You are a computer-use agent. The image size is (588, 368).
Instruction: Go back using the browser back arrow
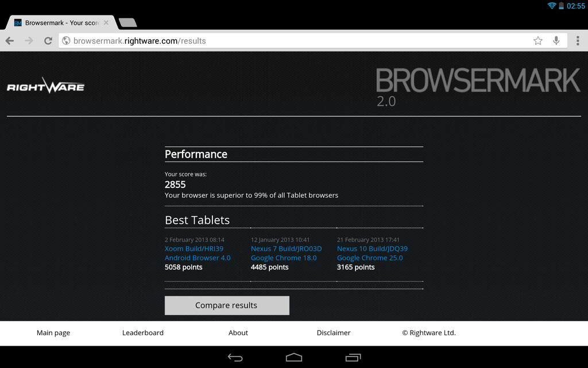tap(10, 41)
